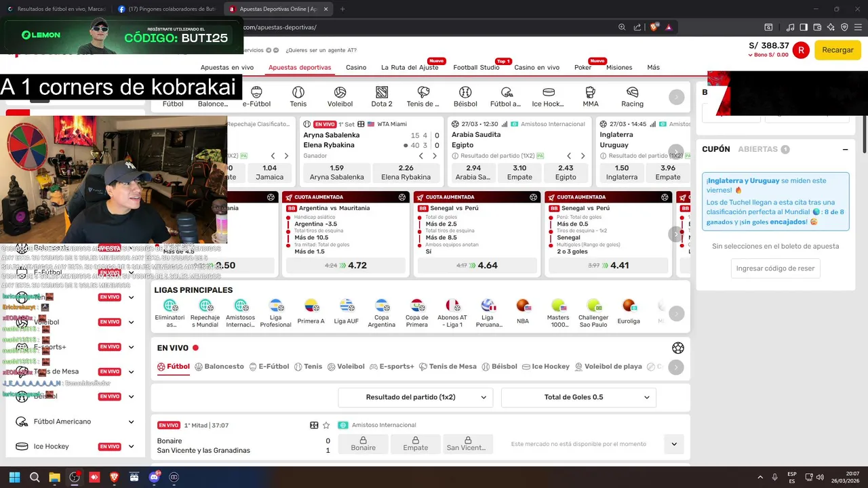Open the Liga Profesional league icon
This screenshot has height=488, width=868.
(276, 312)
